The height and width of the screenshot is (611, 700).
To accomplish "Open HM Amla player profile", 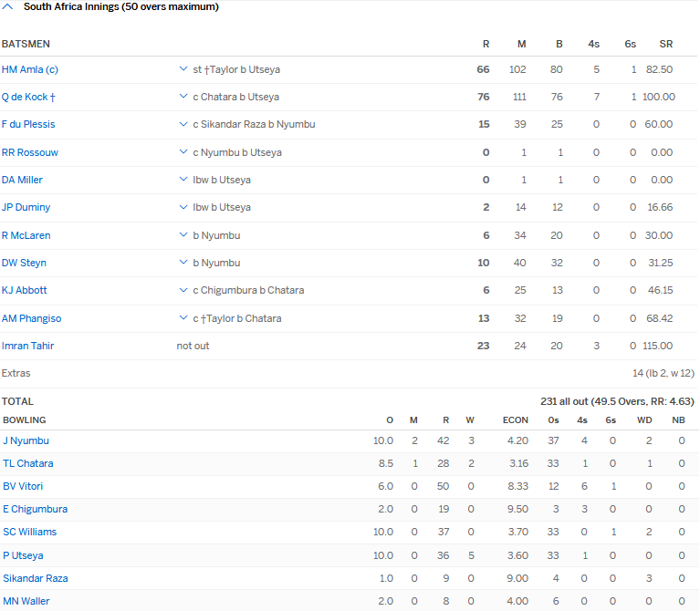I will 30,69.
